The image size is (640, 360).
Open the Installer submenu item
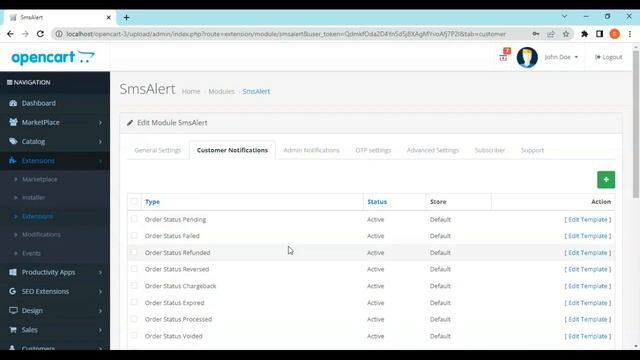point(33,198)
